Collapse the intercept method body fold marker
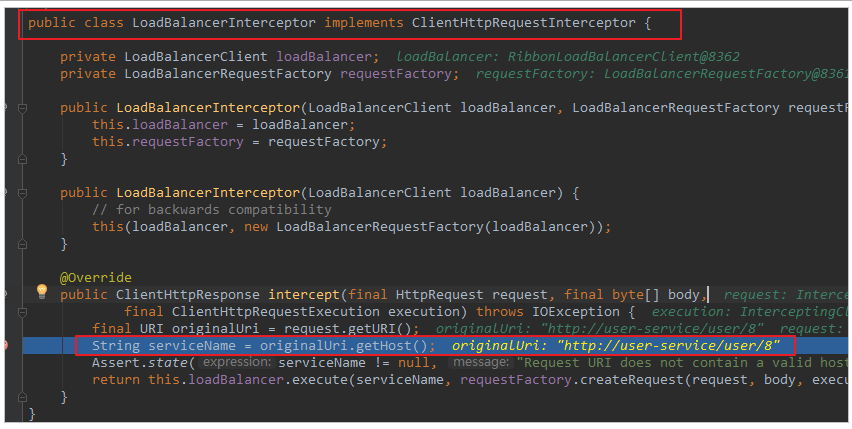The height and width of the screenshot is (429, 852). coord(22,312)
